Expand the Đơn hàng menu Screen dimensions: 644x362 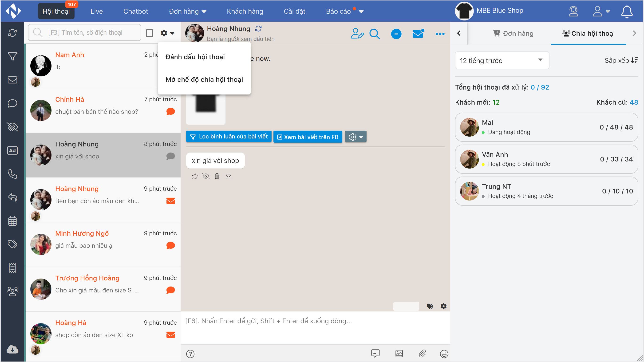click(x=187, y=11)
